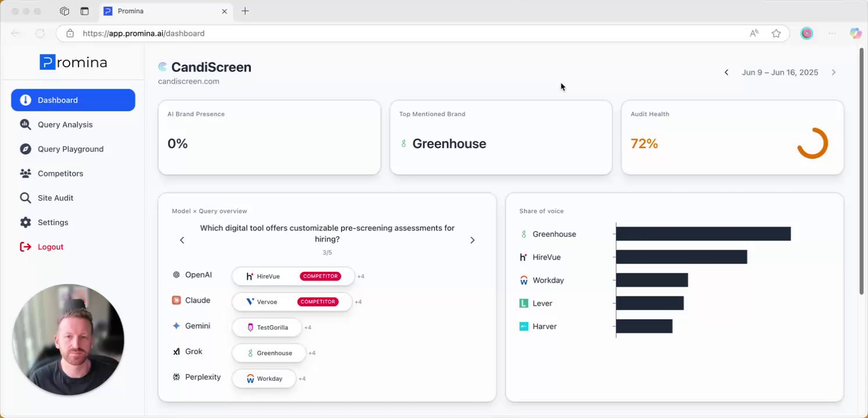
Task: Go to next date range
Action: pos(834,73)
